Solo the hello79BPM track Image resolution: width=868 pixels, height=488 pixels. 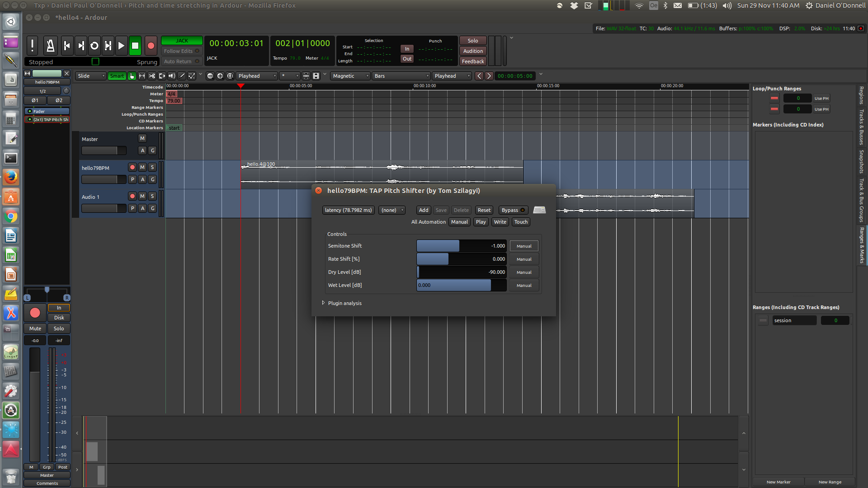click(152, 167)
